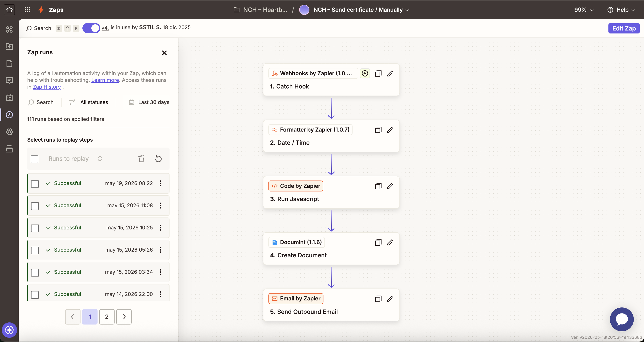Screen dimensions: 644x342
Task: Sort runs with Runs to replay arrows
Action: pos(100,159)
